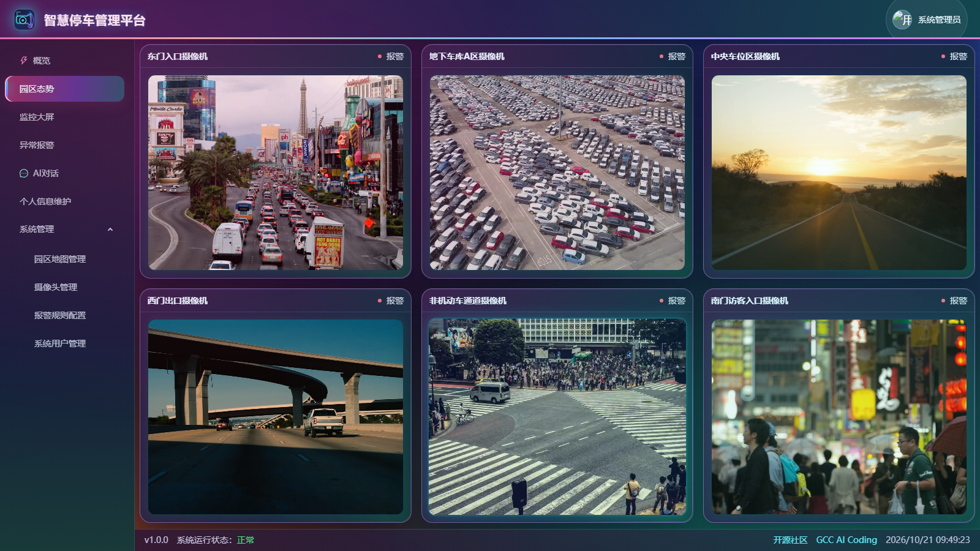Click the 智慧停车管理平台 title
The image size is (980, 551).
[x=94, y=20]
